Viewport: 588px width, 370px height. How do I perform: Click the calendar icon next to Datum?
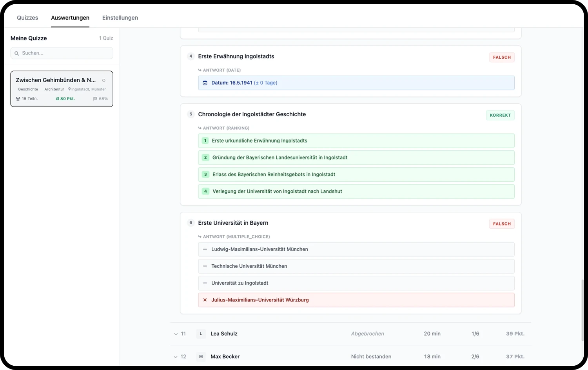pyautogui.click(x=205, y=83)
